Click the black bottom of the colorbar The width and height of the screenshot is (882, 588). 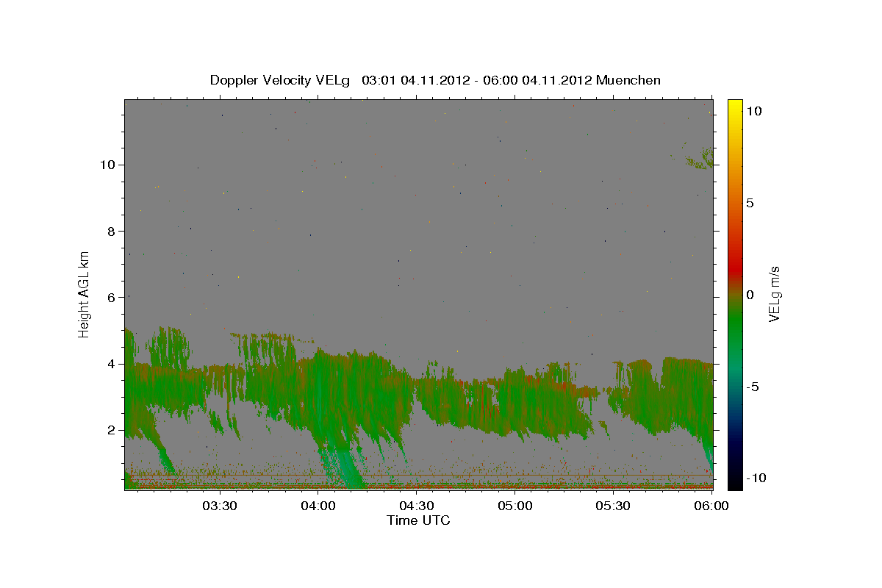[734, 483]
